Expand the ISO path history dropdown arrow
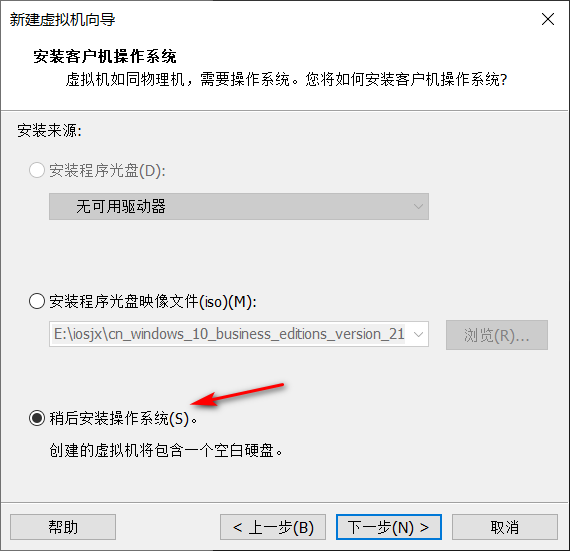Viewport: 570px width, 551px height. click(418, 334)
